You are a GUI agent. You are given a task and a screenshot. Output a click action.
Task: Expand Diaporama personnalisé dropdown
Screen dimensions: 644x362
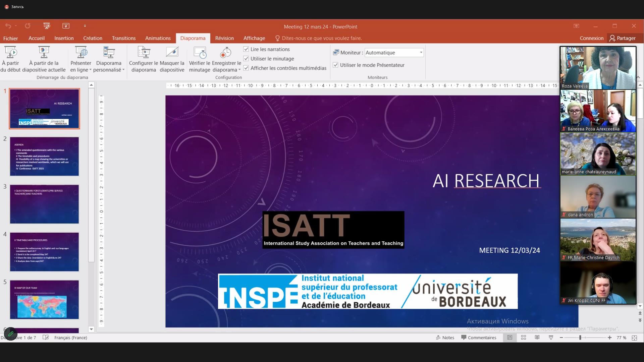pyautogui.click(x=123, y=70)
